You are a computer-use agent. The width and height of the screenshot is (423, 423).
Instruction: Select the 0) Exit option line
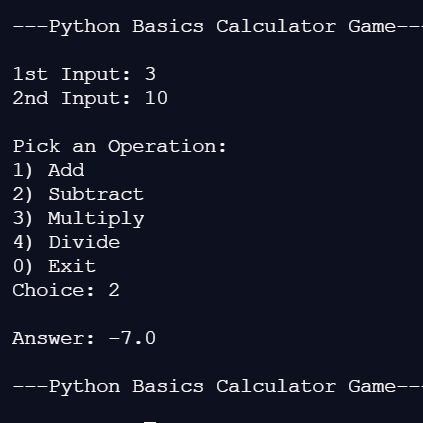click(x=54, y=266)
